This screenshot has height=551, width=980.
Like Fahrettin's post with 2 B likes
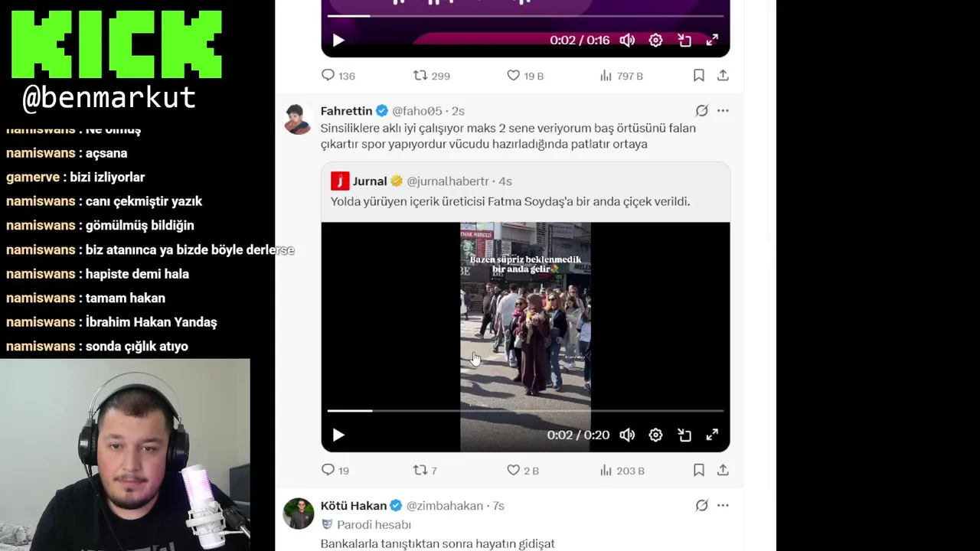pyautogui.click(x=523, y=471)
